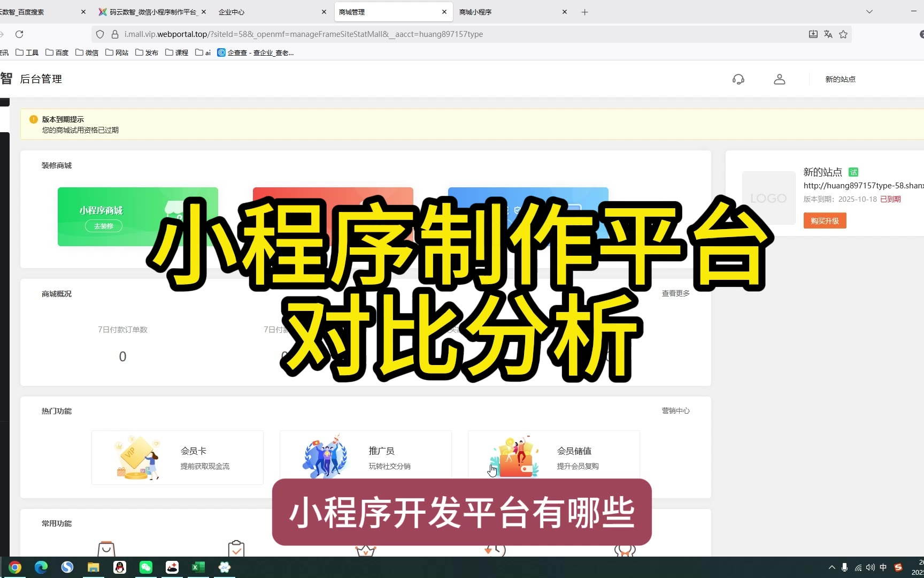This screenshot has height=578, width=924.
Task: Open WeChat from the taskbar
Action: point(145,567)
